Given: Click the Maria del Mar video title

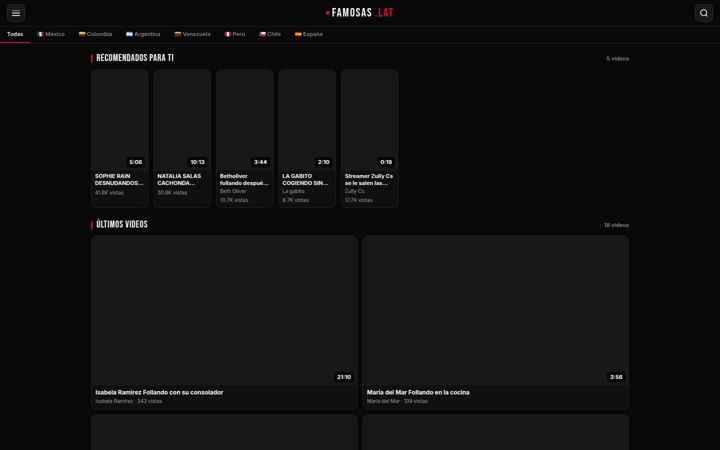Looking at the screenshot, I should point(418,393).
